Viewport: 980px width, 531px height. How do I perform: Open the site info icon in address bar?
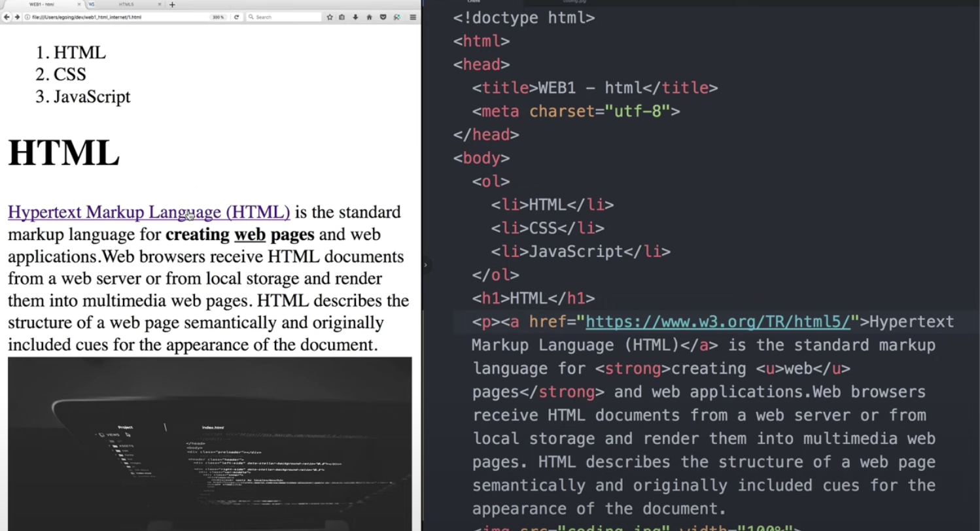click(x=27, y=17)
